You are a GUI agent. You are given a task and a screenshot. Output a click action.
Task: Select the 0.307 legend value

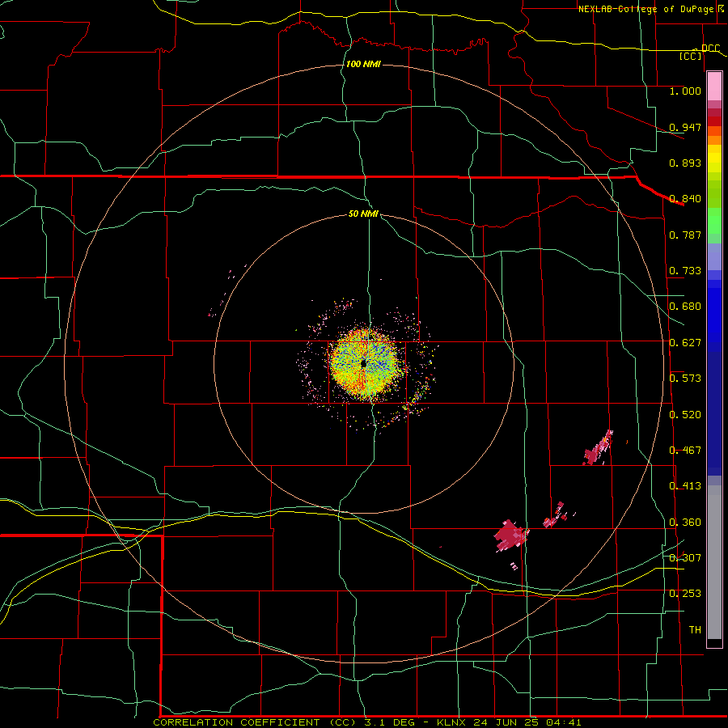click(x=685, y=558)
